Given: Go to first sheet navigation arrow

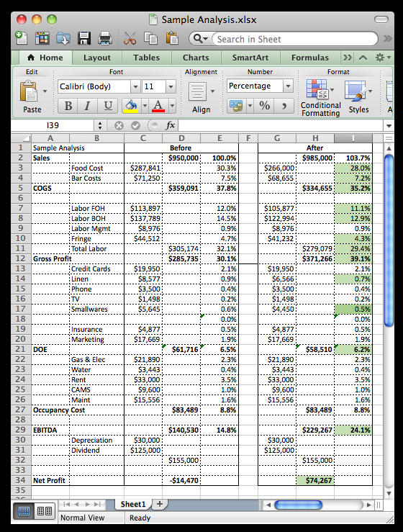Looking at the screenshot, I should pyautogui.click(x=66, y=504).
